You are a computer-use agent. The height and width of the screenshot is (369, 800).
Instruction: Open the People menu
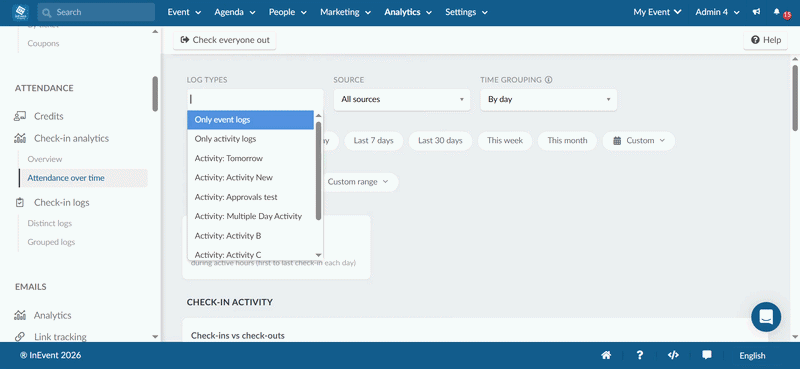coord(288,12)
